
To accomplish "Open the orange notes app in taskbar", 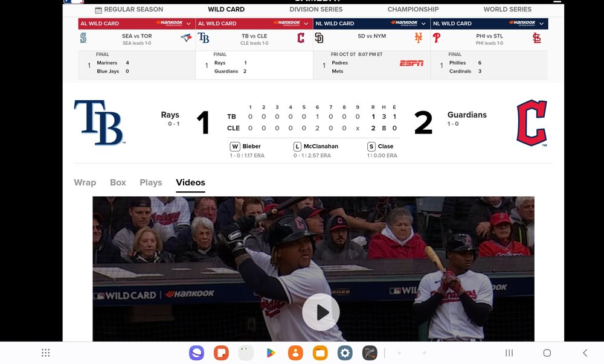I will (221, 353).
